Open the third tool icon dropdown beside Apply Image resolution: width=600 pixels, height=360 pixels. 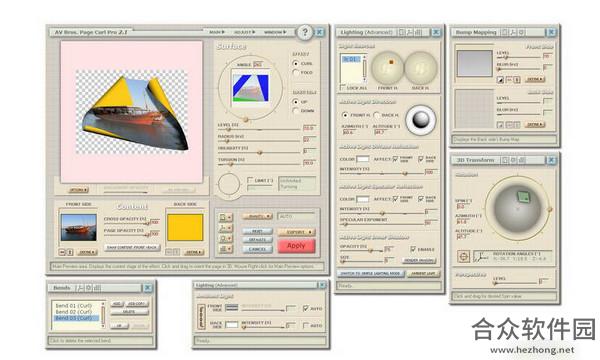[225, 238]
